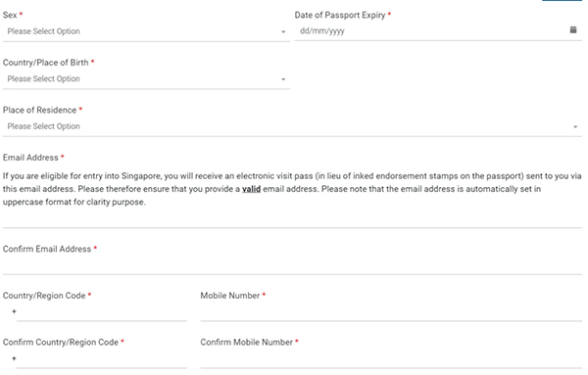
Task: Click the Confirm Email Address field
Action: [292, 266]
